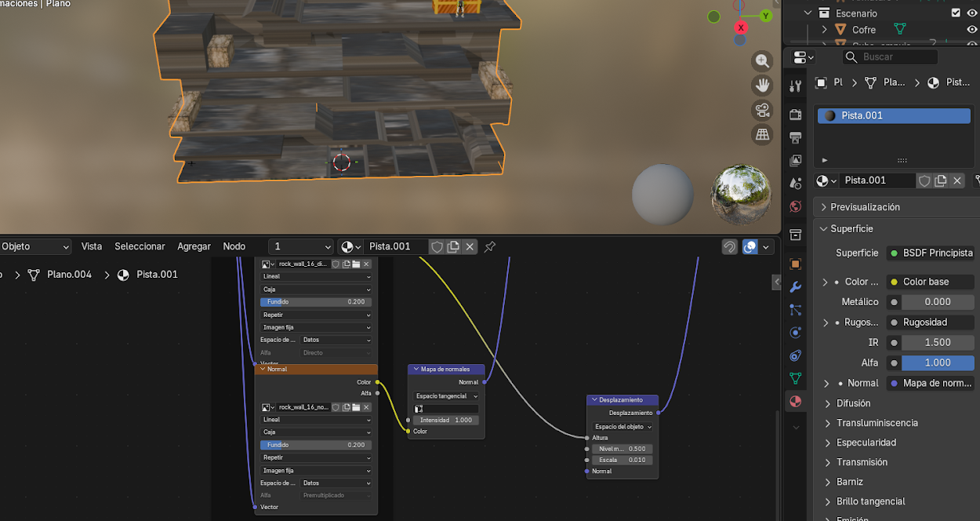Expand the Especularidad section
Screen dimensions: 980x521
click(x=826, y=443)
